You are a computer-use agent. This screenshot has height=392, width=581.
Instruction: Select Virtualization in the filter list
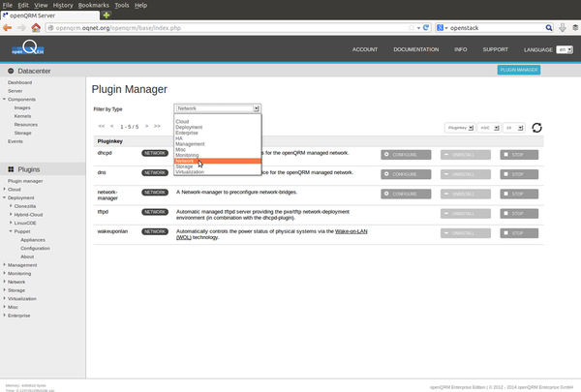218,172
